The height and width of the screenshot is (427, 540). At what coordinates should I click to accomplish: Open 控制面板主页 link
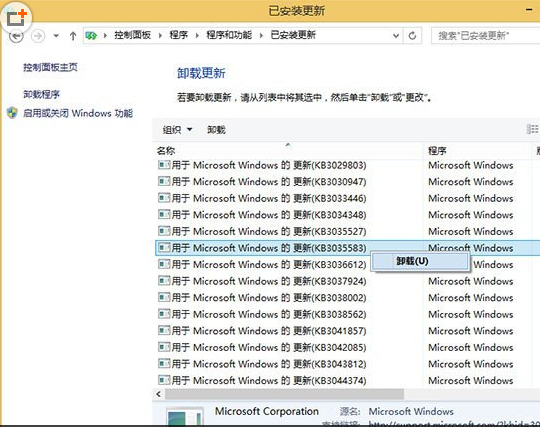[x=50, y=67]
